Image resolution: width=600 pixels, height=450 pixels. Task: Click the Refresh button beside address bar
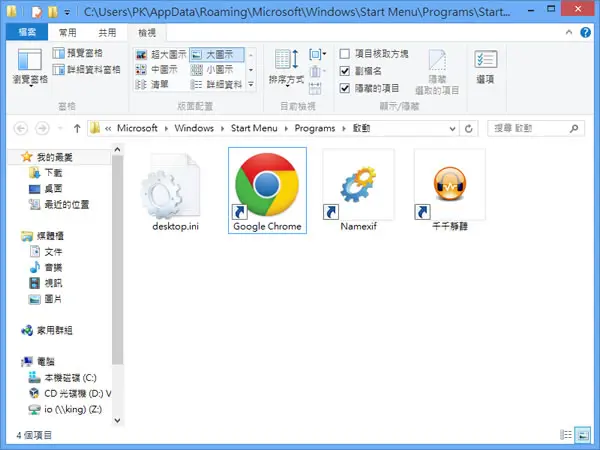pyautogui.click(x=468, y=129)
